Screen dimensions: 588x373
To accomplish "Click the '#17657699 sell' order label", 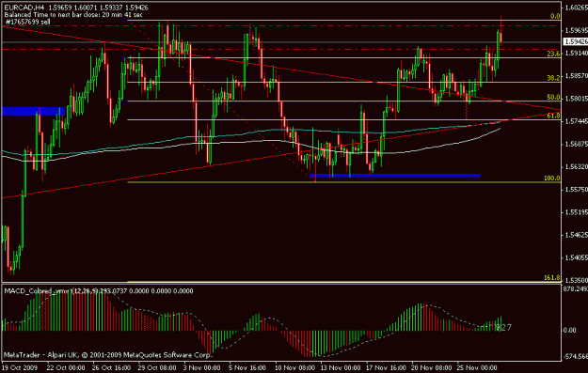I will [27, 22].
